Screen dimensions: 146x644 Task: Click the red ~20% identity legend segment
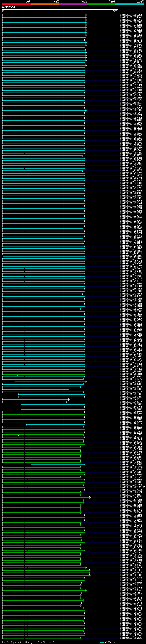tap(16, 4)
